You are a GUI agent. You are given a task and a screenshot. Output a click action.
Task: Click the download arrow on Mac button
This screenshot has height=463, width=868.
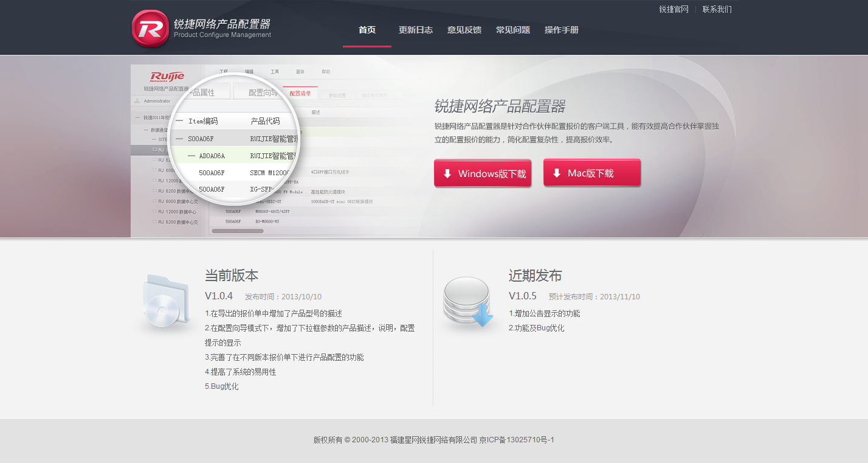click(557, 173)
